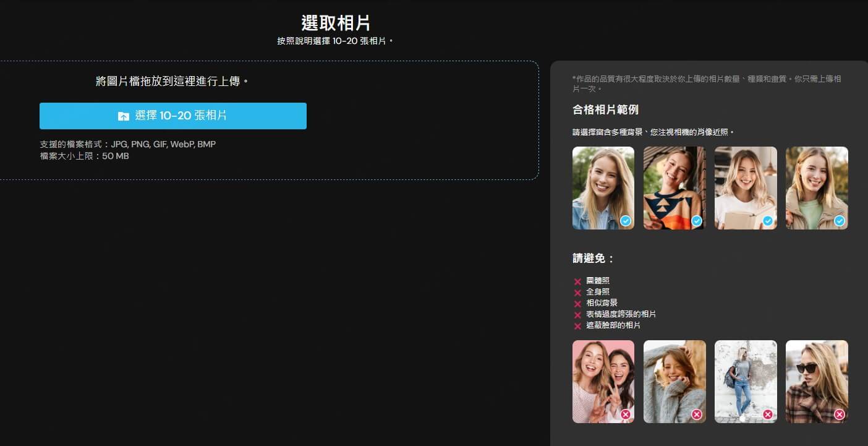Viewport: 868px width, 446px height.
Task: Click blue checkmark on first approved photo
Action: click(626, 221)
